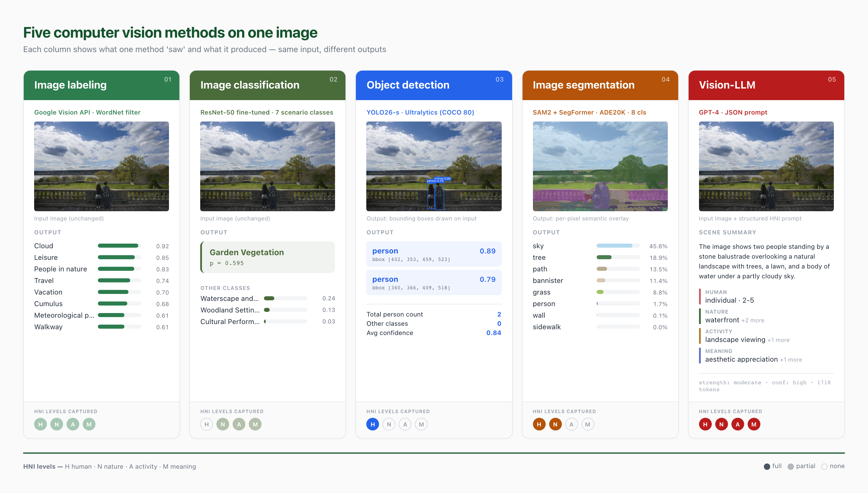868x493 pixels.
Task: Click the N badge in Image classification card
Action: pos(223,424)
